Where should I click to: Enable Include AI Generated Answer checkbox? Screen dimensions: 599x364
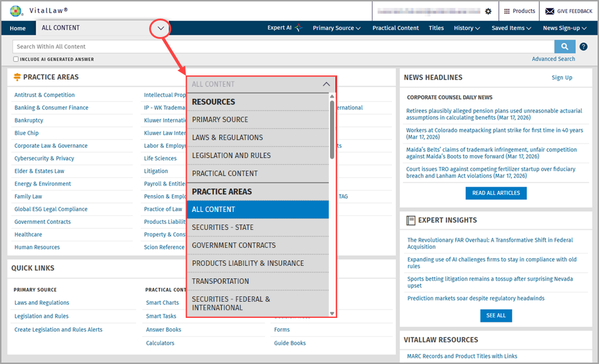tap(16, 59)
